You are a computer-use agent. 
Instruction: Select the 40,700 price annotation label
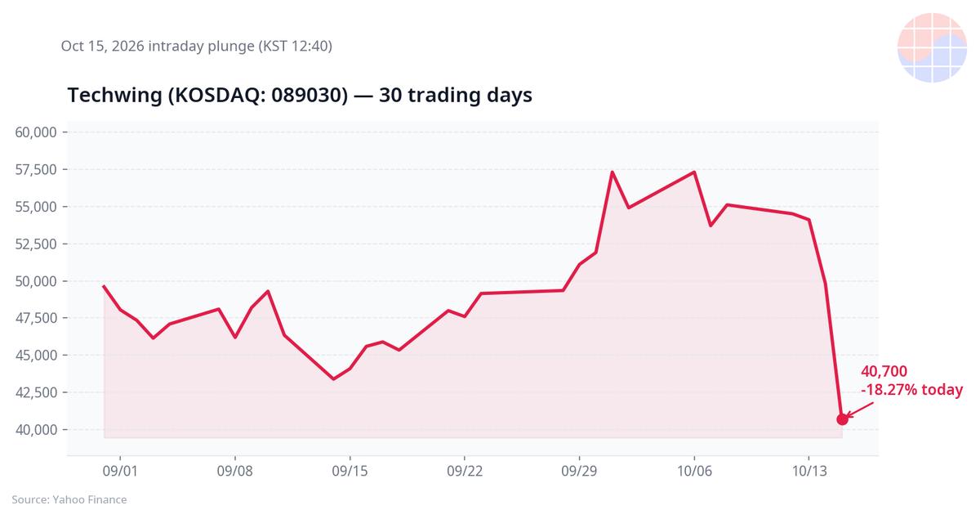point(884,372)
